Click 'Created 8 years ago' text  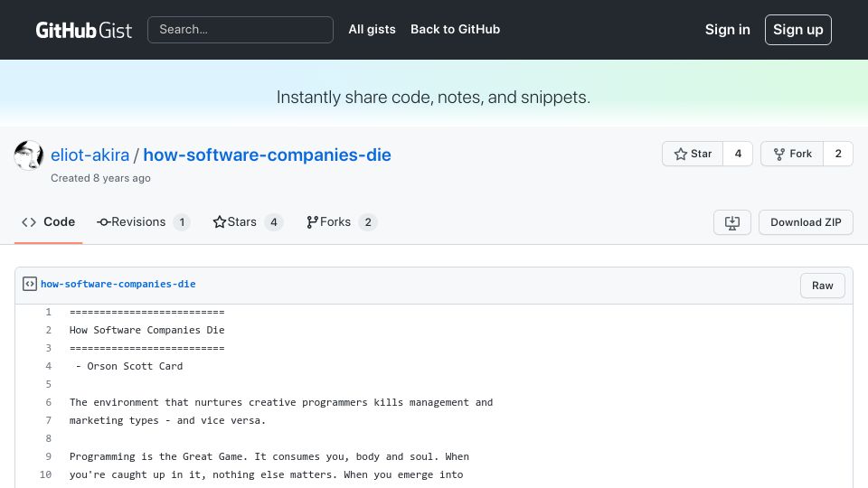tap(100, 178)
